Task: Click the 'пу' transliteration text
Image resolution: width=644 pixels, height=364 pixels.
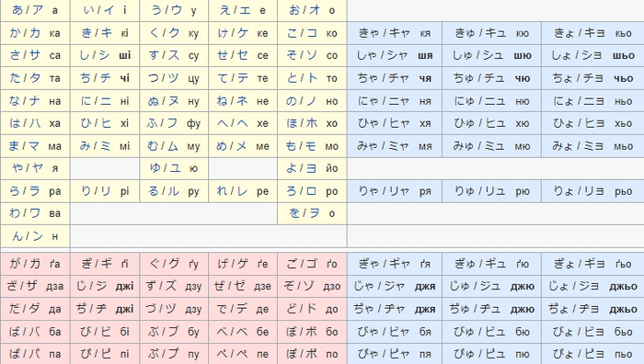Action: tap(193, 354)
